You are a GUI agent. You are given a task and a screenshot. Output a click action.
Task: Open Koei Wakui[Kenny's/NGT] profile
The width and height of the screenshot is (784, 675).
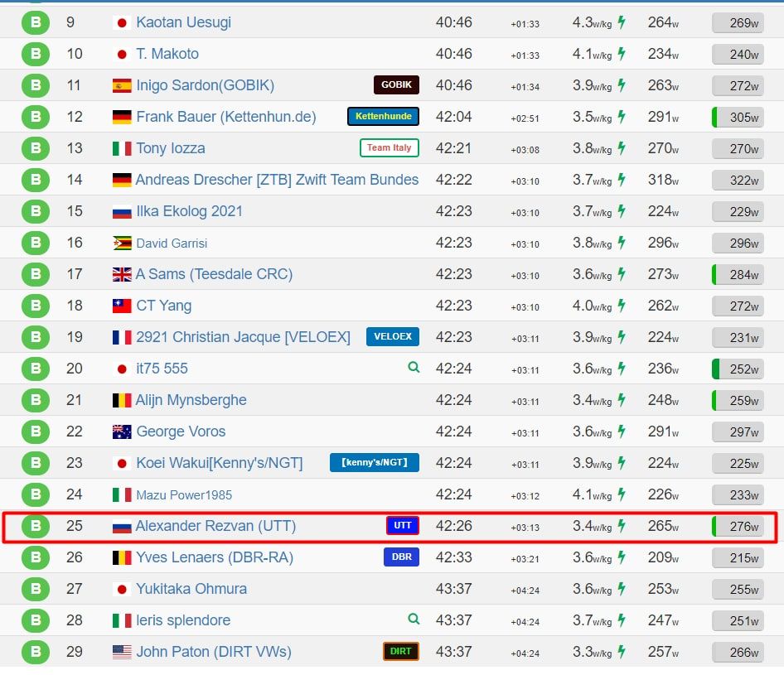point(219,463)
